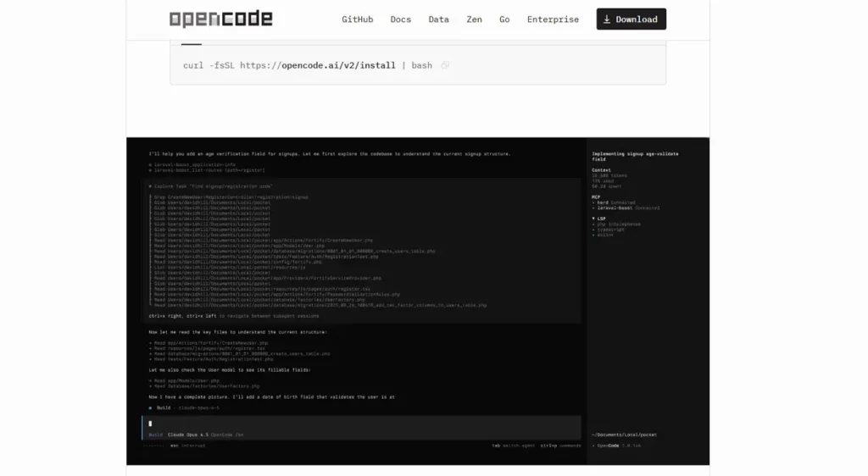Click 'Now let me read the key files' message
The height and width of the screenshot is (476, 868).
[237, 332]
